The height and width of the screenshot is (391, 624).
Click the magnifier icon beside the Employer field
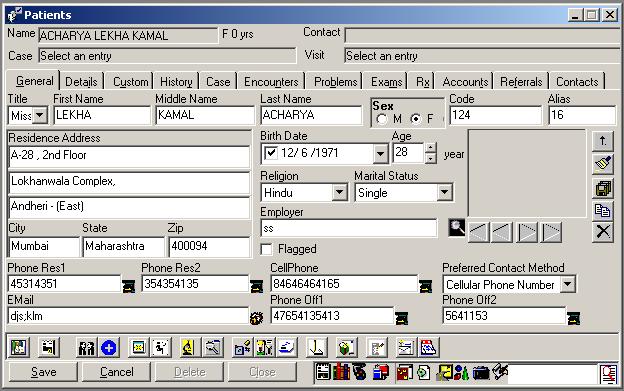[456, 228]
